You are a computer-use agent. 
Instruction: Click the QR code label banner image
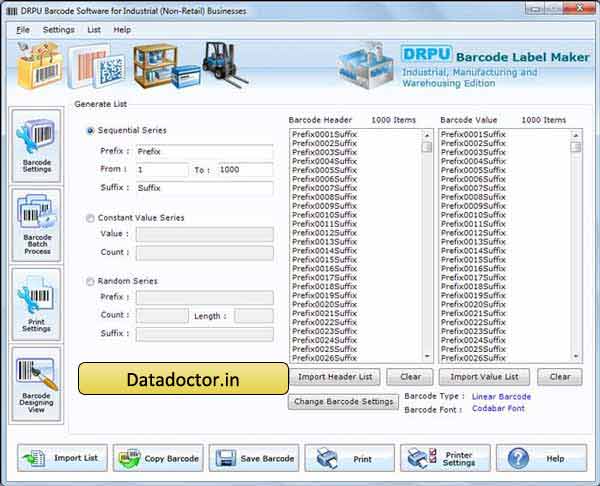point(97,67)
